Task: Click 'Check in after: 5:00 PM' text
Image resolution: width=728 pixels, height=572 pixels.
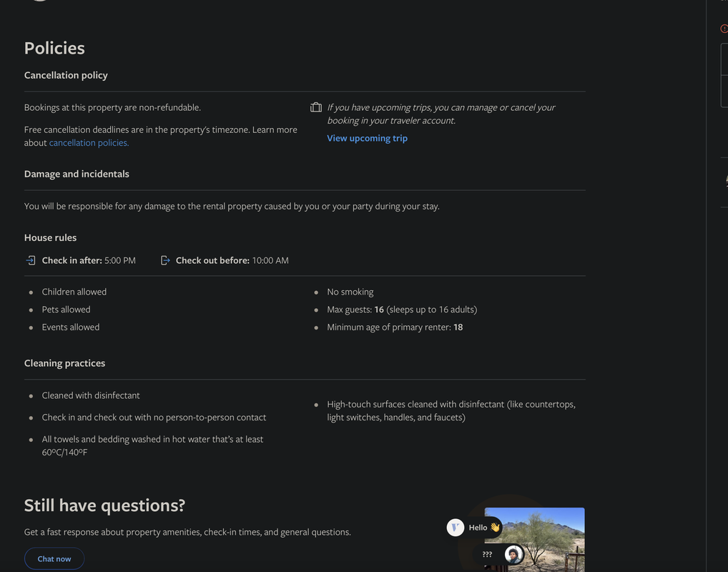Action: (89, 260)
